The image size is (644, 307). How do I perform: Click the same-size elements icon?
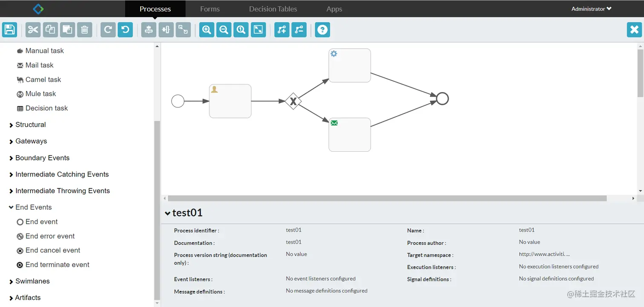183,30
